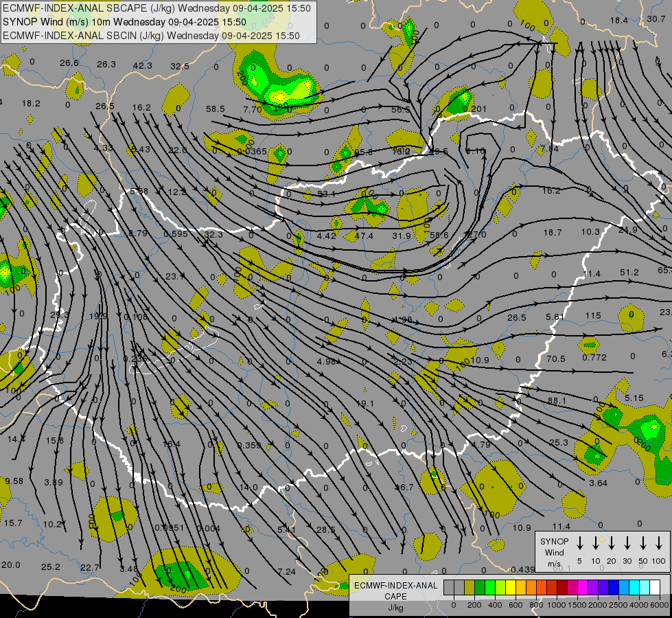
Task: Click the map value 7.70
Action: coord(253,110)
